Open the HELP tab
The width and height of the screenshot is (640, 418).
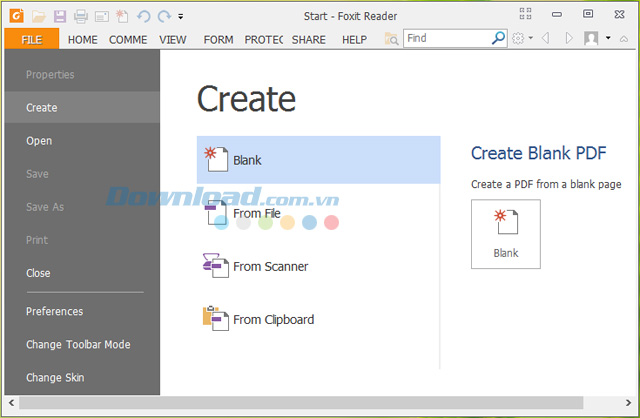tap(354, 40)
